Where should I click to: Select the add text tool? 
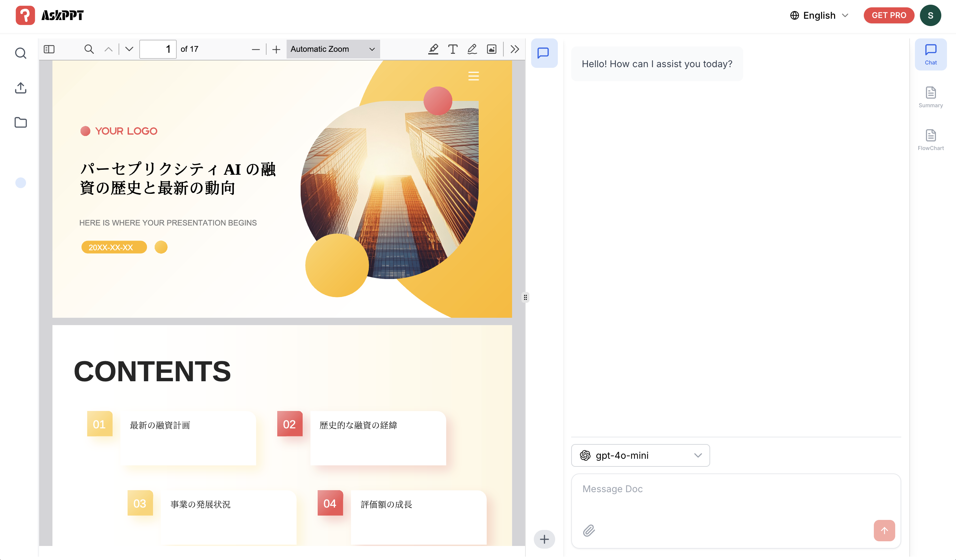click(453, 49)
